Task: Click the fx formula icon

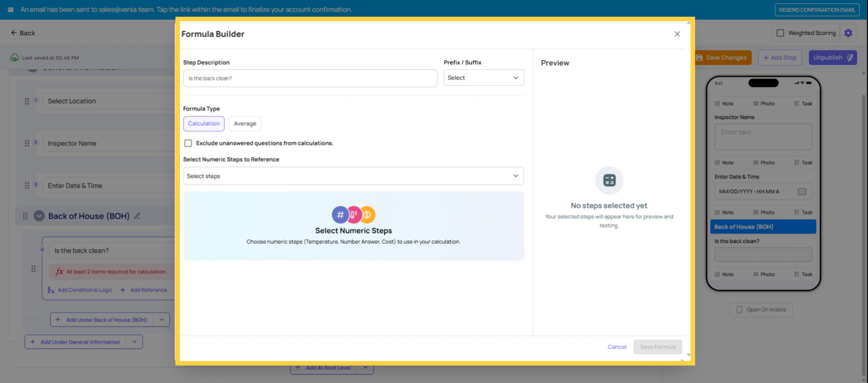Action: (x=59, y=271)
